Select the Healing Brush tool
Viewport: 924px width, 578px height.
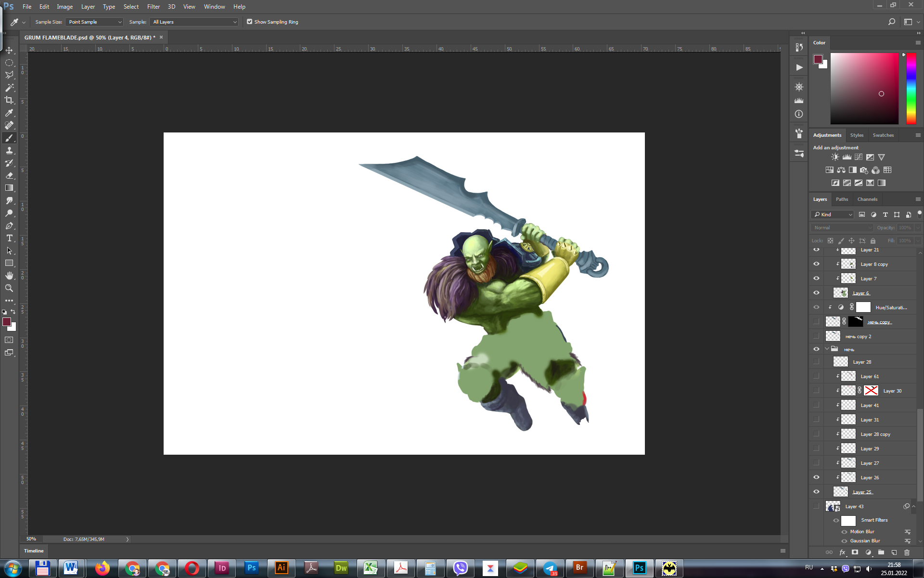coord(9,125)
